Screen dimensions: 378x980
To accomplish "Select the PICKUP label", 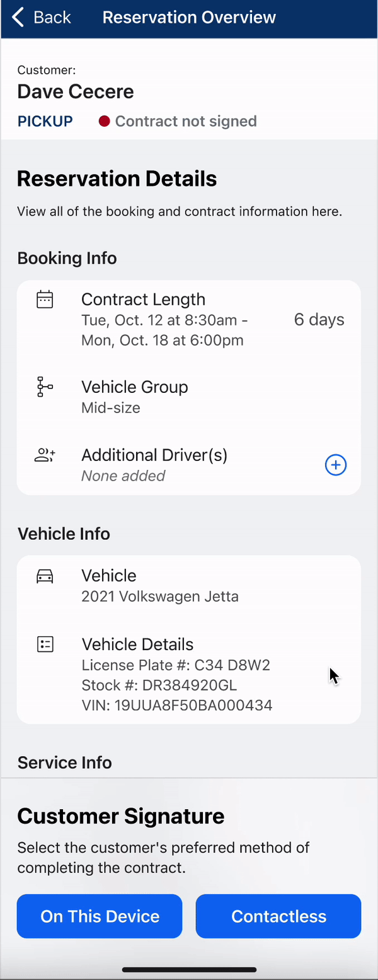I will (45, 121).
